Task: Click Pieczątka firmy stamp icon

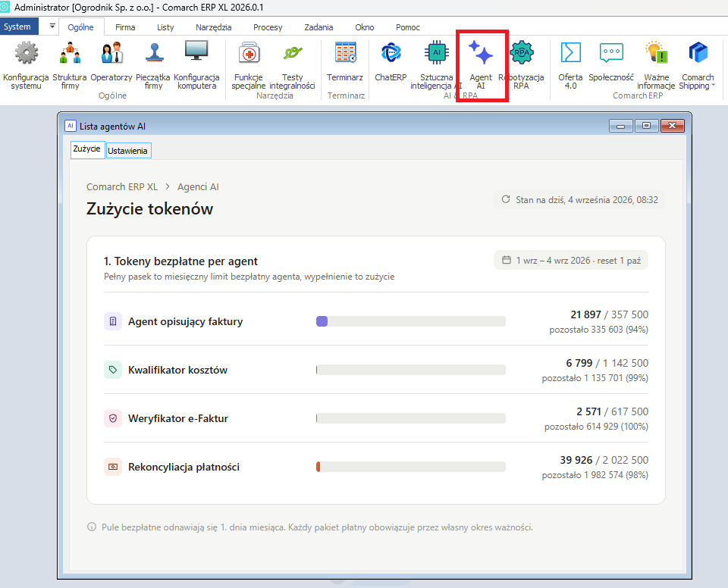Action: [154, 52]
